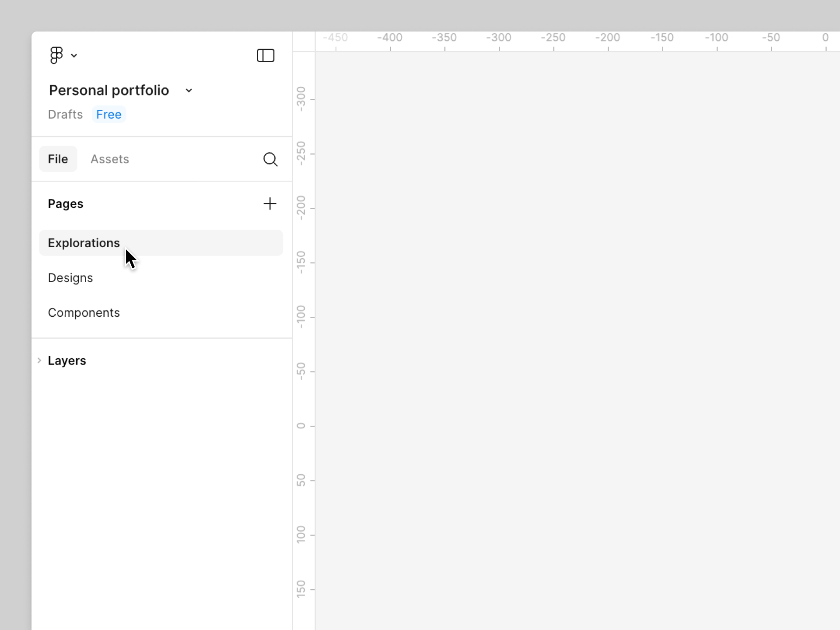Open the Figma main menu logo

coord(56,56)
